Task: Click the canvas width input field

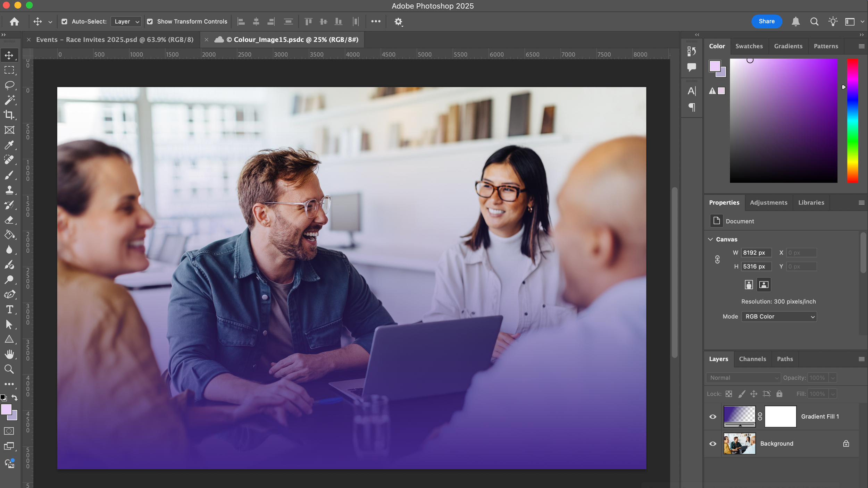Action: (x=756, y=253)
